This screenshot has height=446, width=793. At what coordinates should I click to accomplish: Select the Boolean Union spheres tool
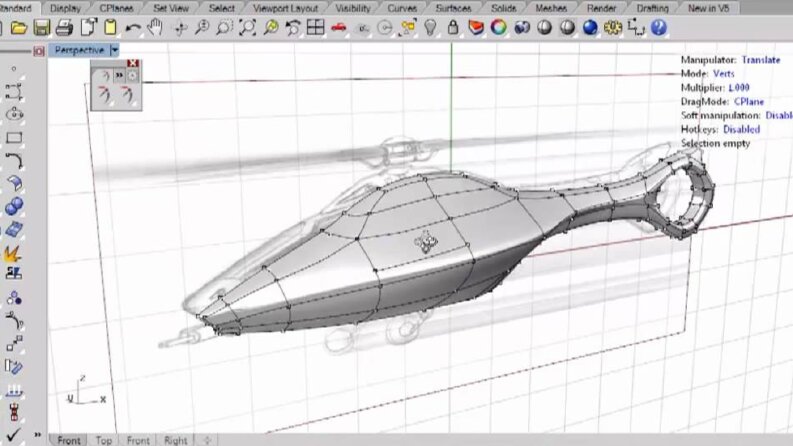click(x=14, y=206)
